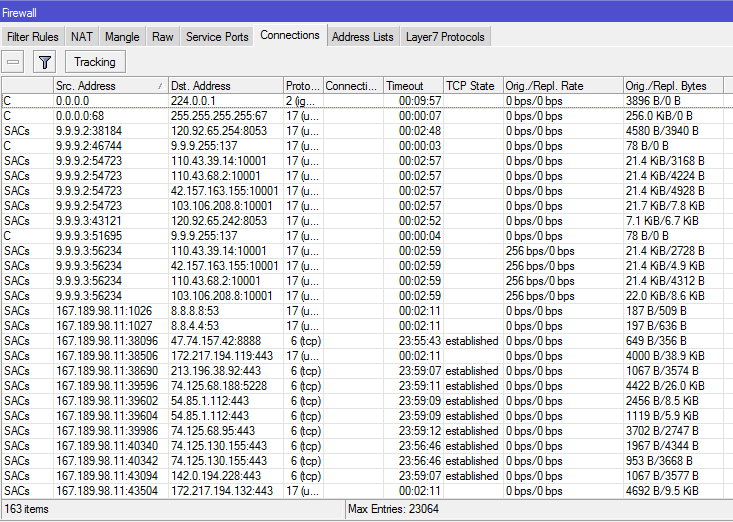Click the Connecti... column header
733x522 pixels.
coord(353,86)
